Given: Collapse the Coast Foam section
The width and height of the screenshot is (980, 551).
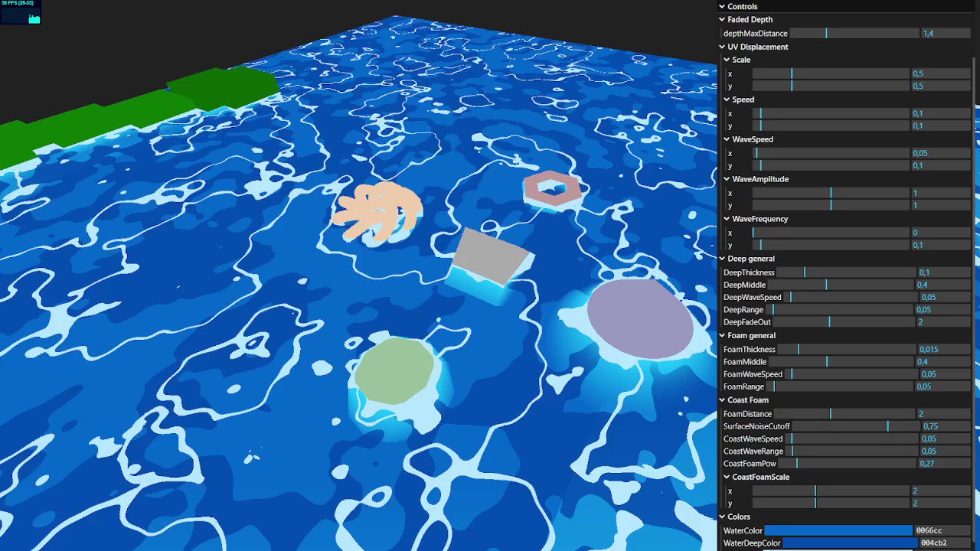Looking at the screenshot, I should (x=721, y=399).
